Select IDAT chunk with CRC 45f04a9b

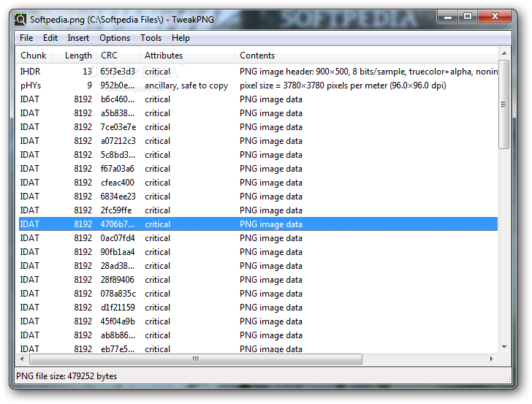coord(258,321)
